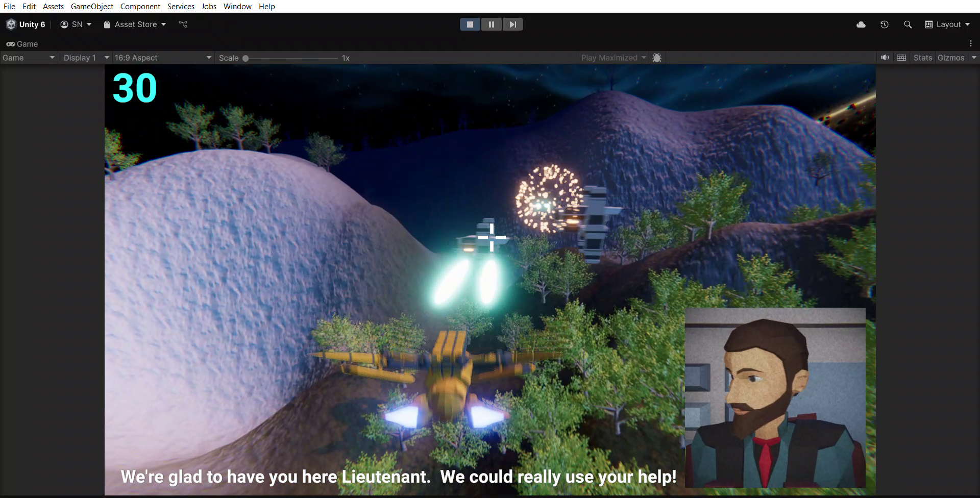Open the Layout dropdown
The width and height of the screenshot is (980, 498).
947,24
